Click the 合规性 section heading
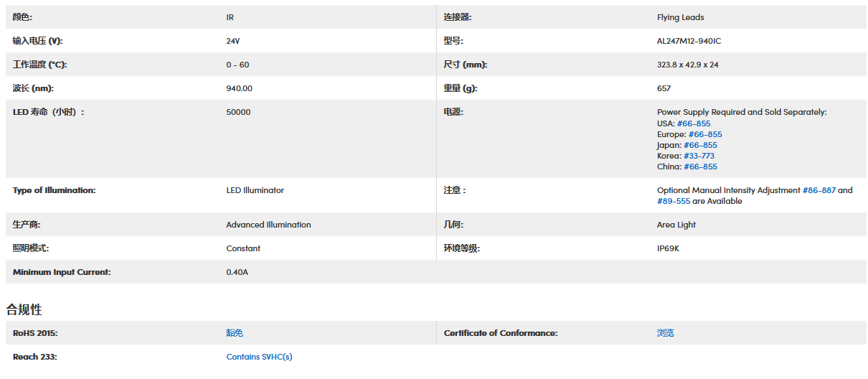 pos(24,309)
